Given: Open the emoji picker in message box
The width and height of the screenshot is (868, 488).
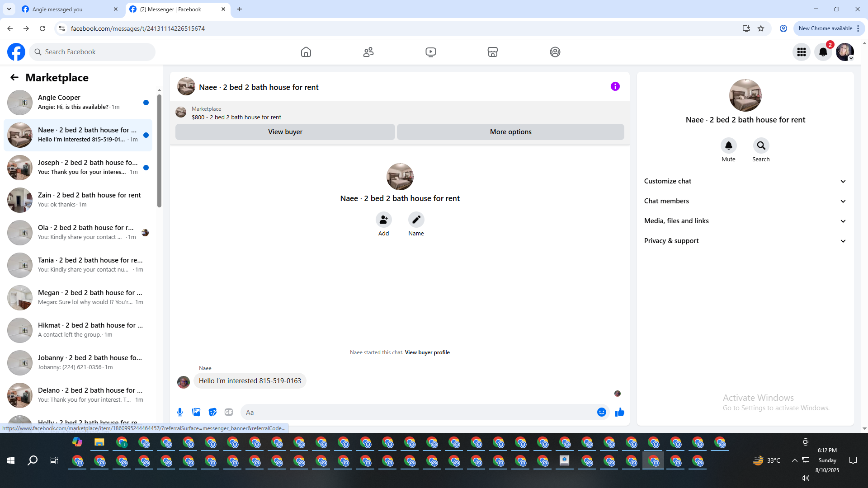Looking at the screenshot, I should [x=601, y=412].
